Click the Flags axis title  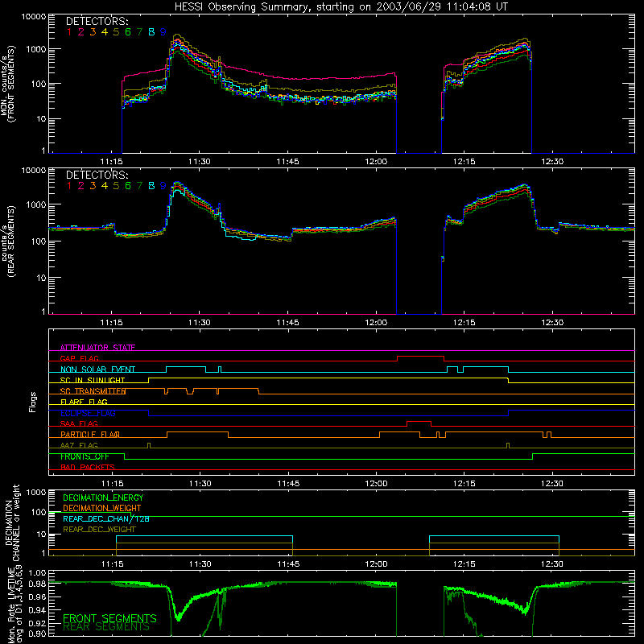33,402
